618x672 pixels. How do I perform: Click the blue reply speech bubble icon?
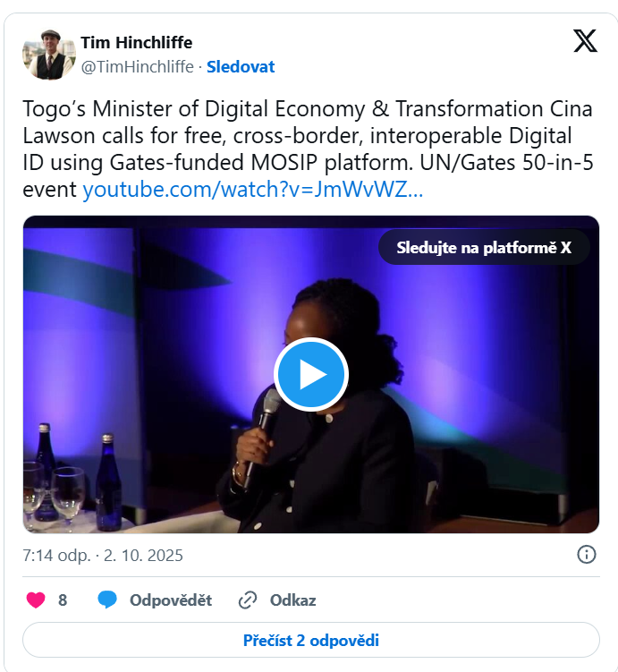tap(107, 600)
